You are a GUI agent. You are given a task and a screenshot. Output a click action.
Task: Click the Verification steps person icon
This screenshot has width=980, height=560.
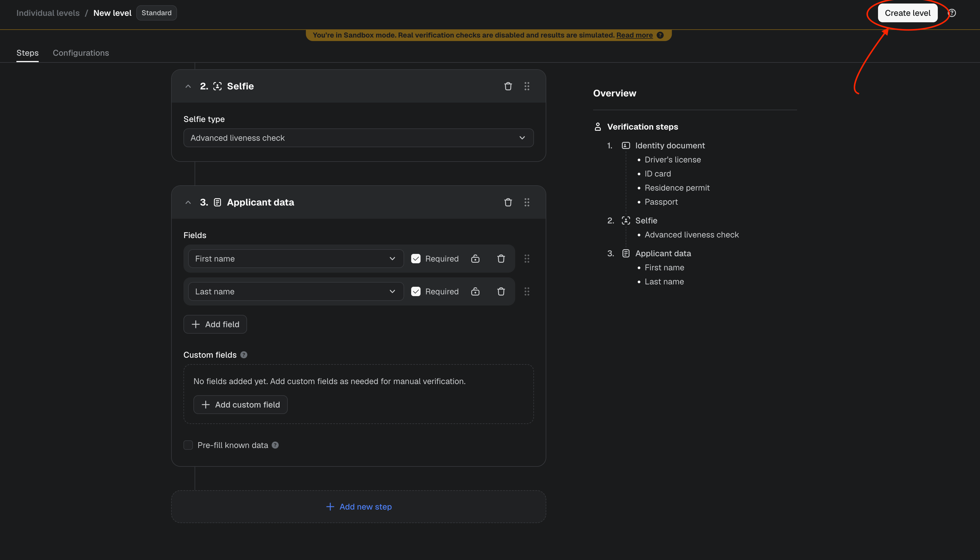598,127
